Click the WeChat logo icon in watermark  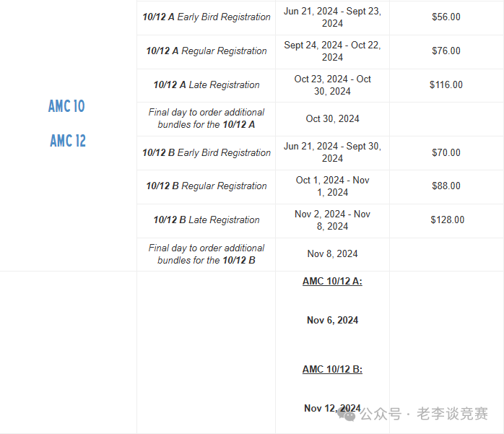346,415
